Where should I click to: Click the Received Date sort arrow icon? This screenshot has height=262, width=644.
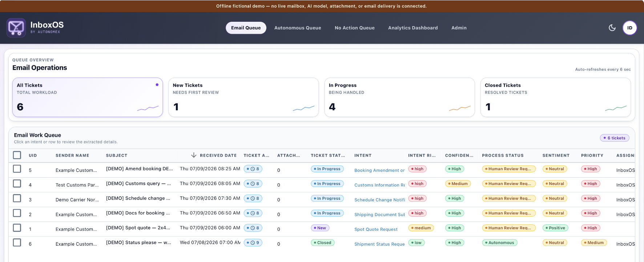pos(194,155)
